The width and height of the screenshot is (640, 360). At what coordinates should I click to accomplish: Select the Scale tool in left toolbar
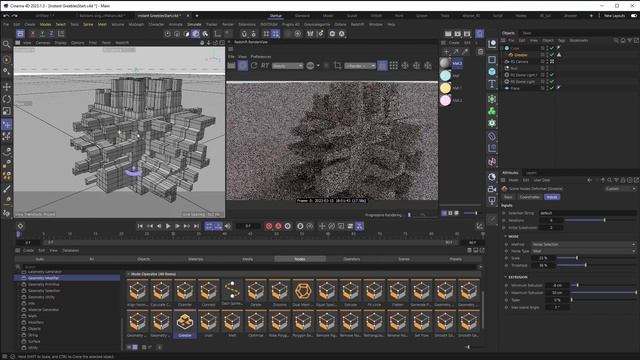[7, 111]
